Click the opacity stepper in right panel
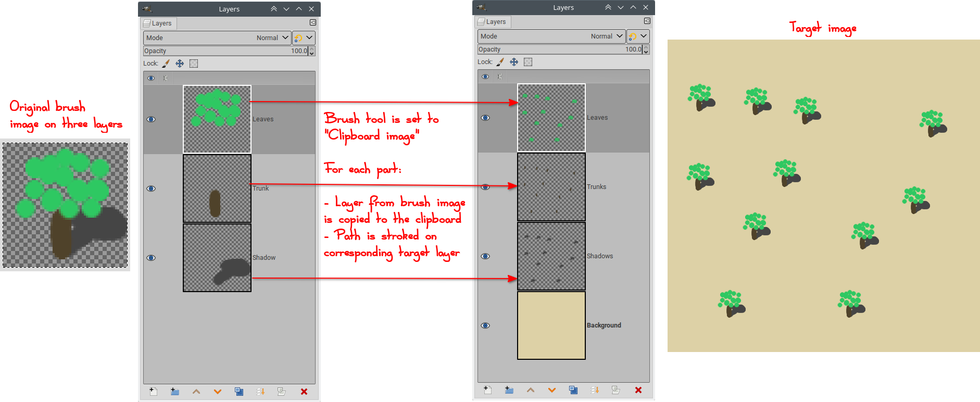This screenshot has height=402, width=980. pyautogui.click(x=646, y=49)
